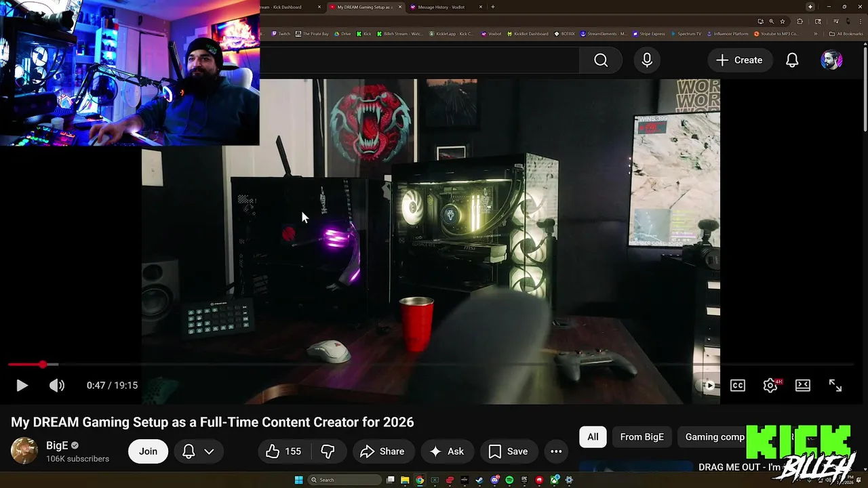Open the Spectrum TV bookmark

click(x=687, y=34)
